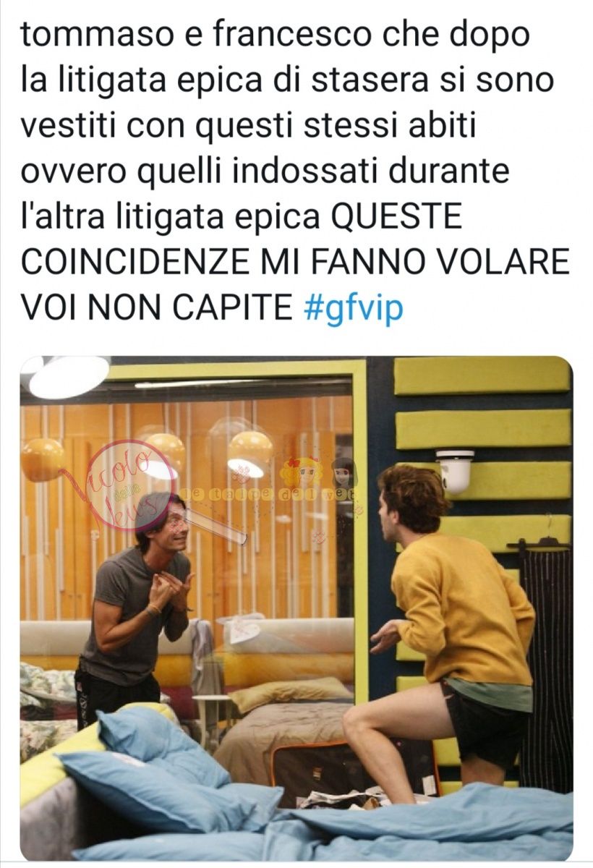Click the 'QUESTE' uppercase word in the tweet
Viewport: 593px width, 868px height.
[x=396, y=217]
